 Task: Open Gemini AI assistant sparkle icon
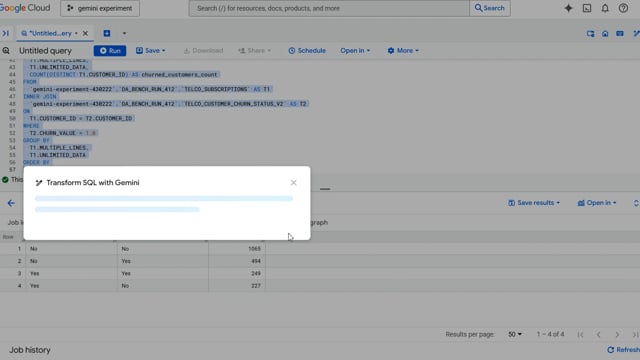(x=568, y=8)
